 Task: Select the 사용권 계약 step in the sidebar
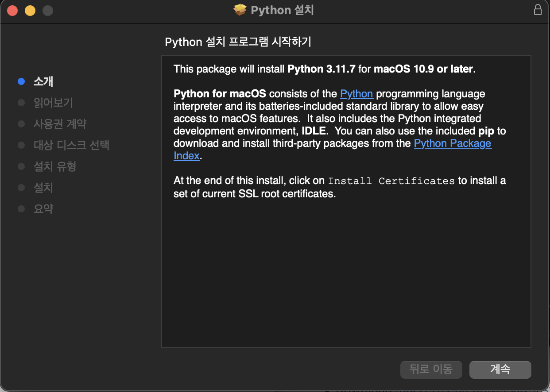(x=60, y=124)
